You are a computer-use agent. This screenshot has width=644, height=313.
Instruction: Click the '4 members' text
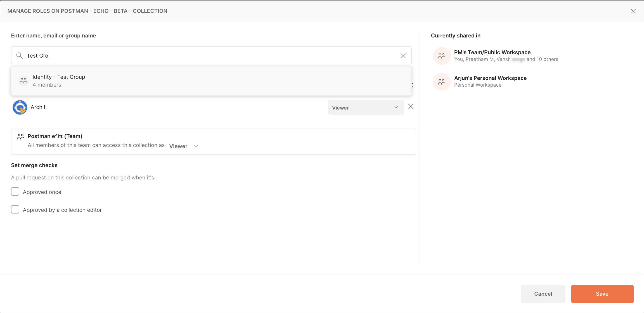point(47,85)
